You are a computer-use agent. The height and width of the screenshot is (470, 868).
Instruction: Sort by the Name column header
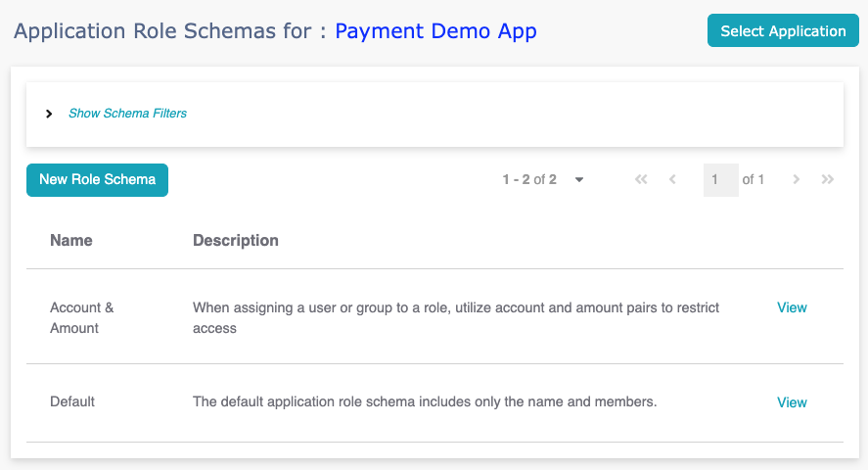click(70, 240)
